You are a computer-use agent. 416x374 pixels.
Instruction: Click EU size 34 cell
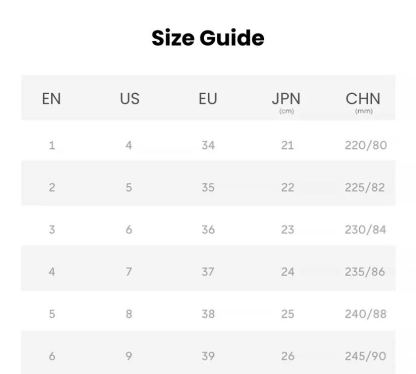click(208, 145)
